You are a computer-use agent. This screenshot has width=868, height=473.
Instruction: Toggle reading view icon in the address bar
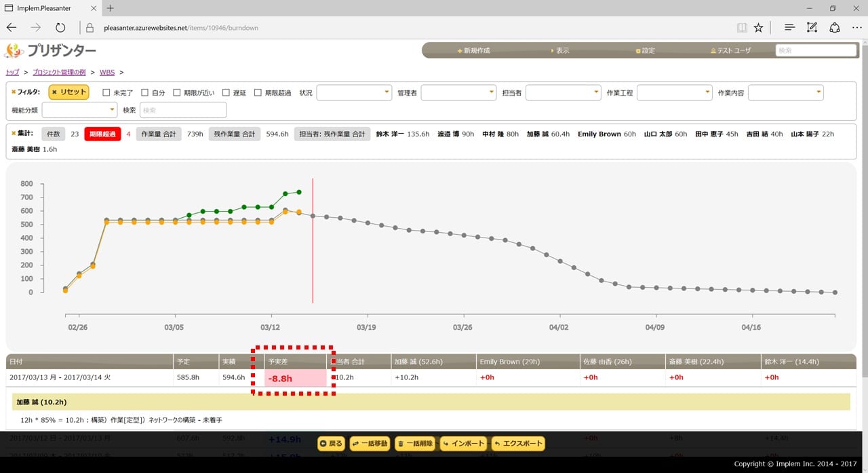pyautogui.click(x=742, y=28)
